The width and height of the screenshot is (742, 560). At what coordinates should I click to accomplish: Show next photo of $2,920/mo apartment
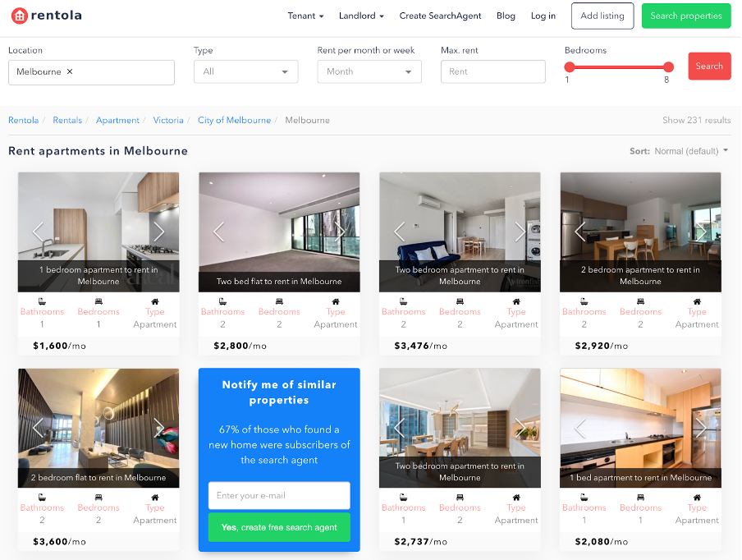tap(701, 232)
